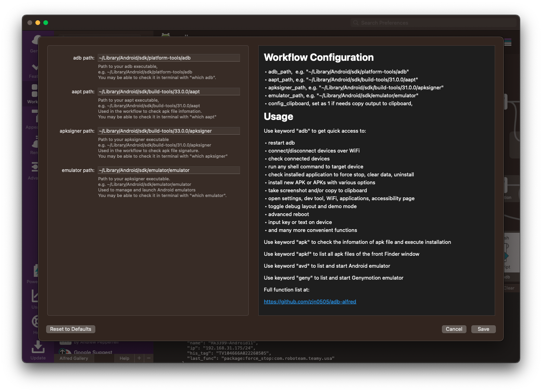Click the Search Preferences field
This screenshot has width=542, height=392.
click(x=433, y=23)
